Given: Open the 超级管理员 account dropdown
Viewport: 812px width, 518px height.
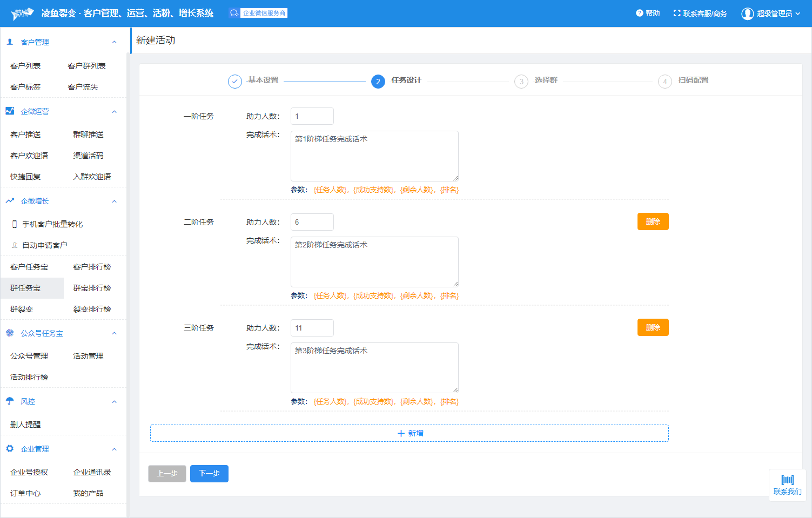Looking at the screenshot, I should pyautogui.click(x=797, y=14).
